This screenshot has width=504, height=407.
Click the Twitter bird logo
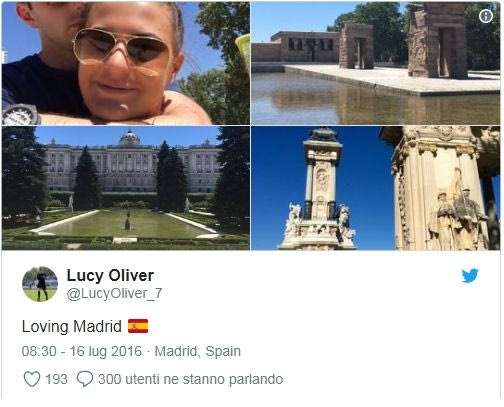[470, 276]
